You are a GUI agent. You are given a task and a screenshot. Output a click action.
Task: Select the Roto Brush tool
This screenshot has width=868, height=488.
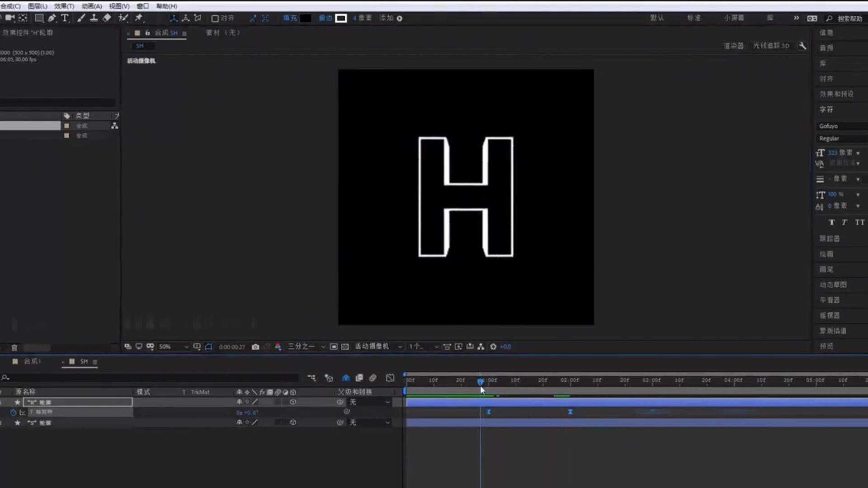(123, 18)
